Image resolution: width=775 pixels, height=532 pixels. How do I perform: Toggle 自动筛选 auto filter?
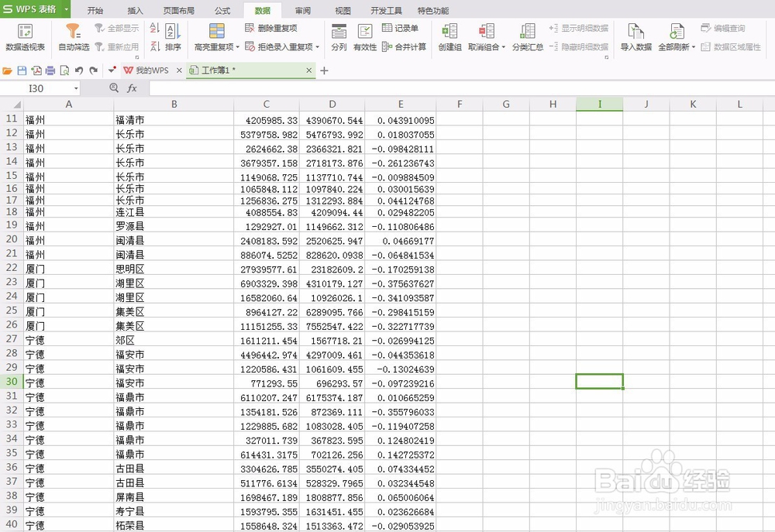[x=74, y=37]
